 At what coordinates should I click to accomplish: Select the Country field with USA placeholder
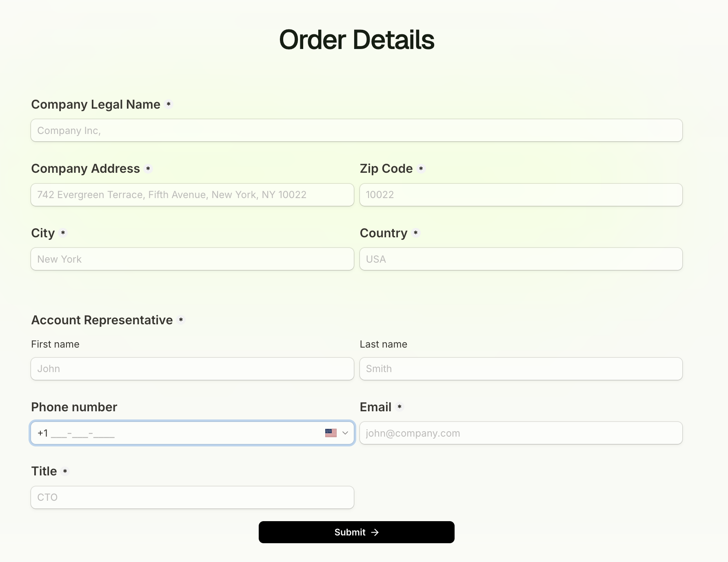coord(521,259)
